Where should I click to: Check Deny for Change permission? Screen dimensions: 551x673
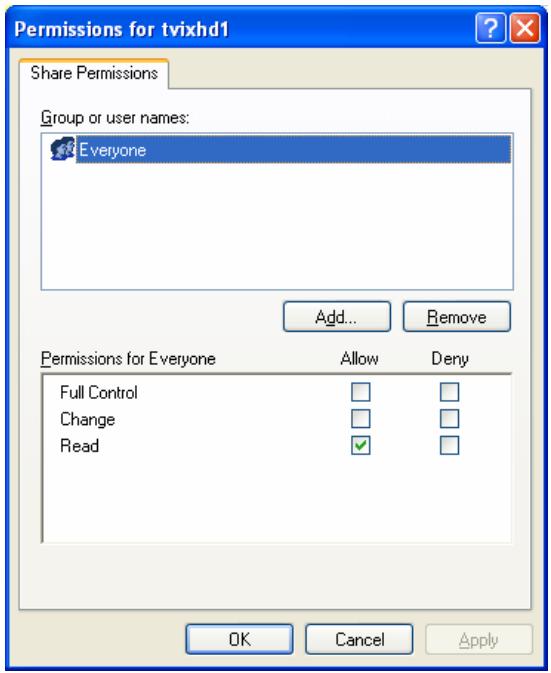click(449, 418)
